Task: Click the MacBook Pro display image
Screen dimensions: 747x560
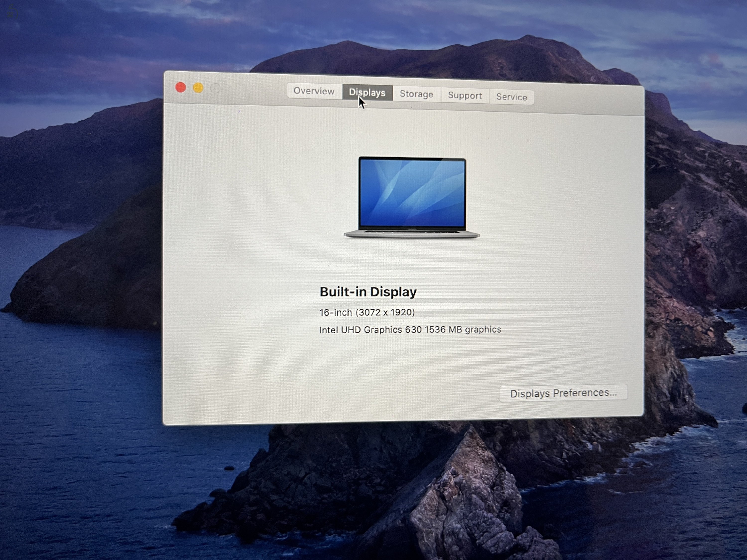Action: coord(412,197)
